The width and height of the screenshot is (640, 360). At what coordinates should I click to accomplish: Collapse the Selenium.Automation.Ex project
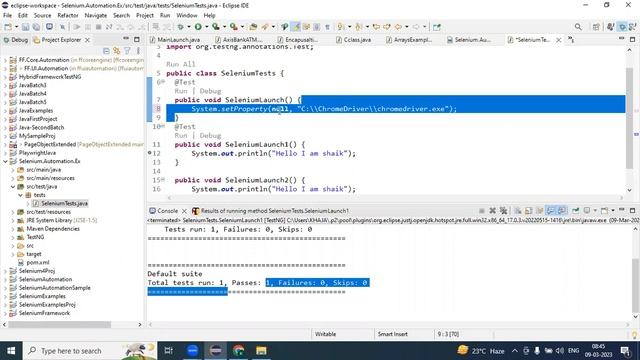click(5, 161)
